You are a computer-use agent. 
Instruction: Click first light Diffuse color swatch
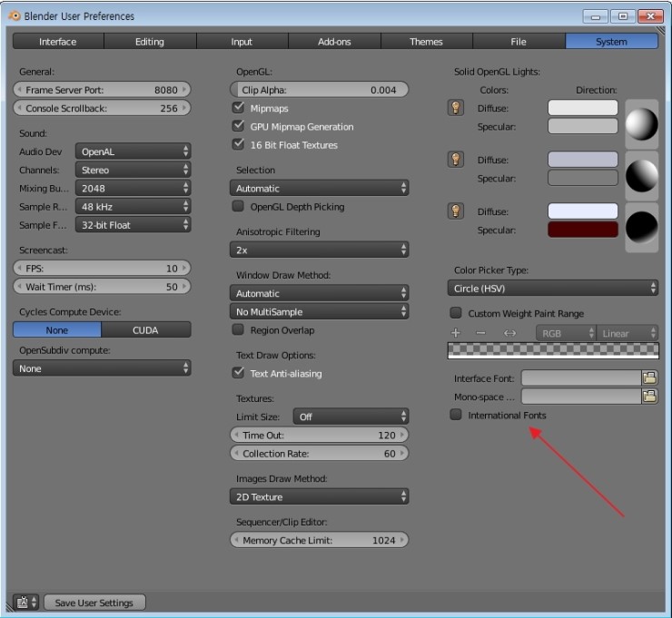click(x=583, y=107)
